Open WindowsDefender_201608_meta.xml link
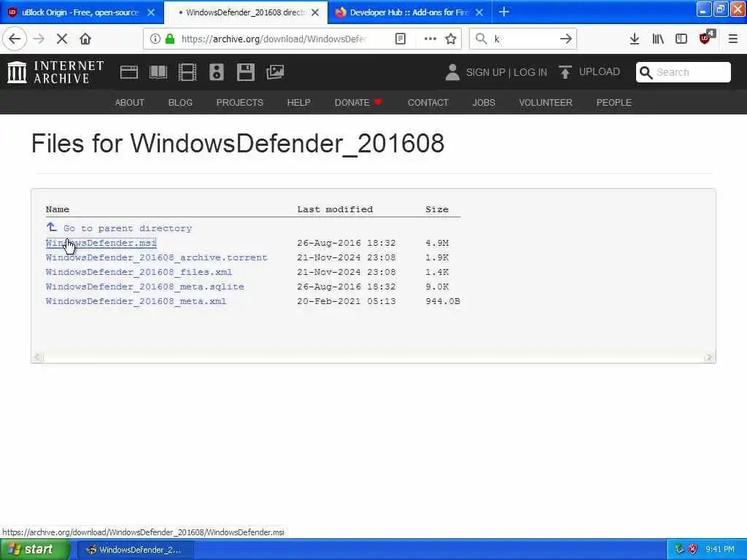 136,301
